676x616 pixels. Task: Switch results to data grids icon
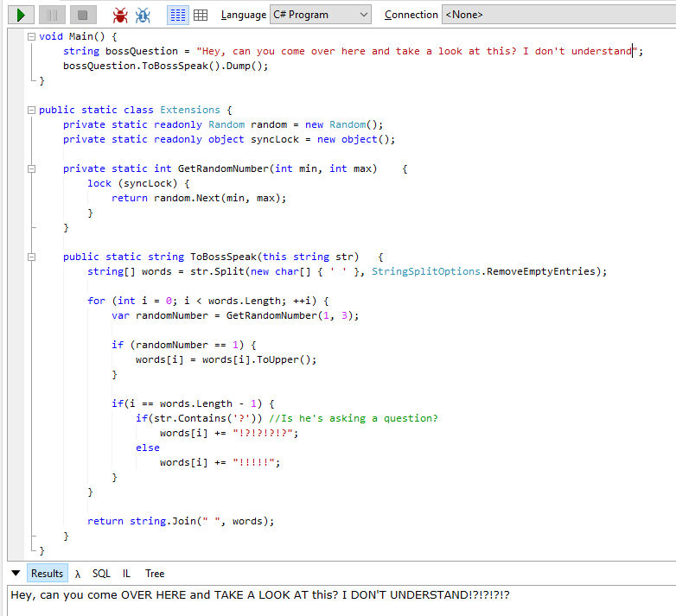201,15
